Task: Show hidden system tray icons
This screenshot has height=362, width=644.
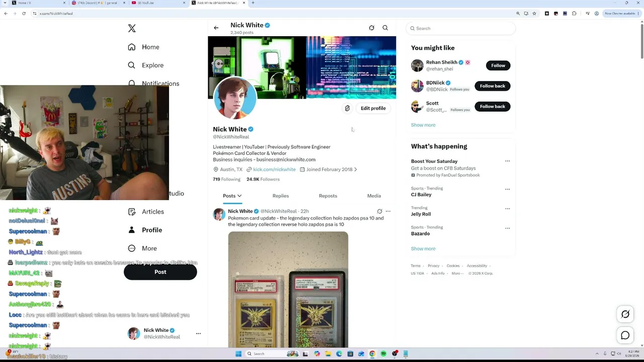Action: (x=597, y=354)
